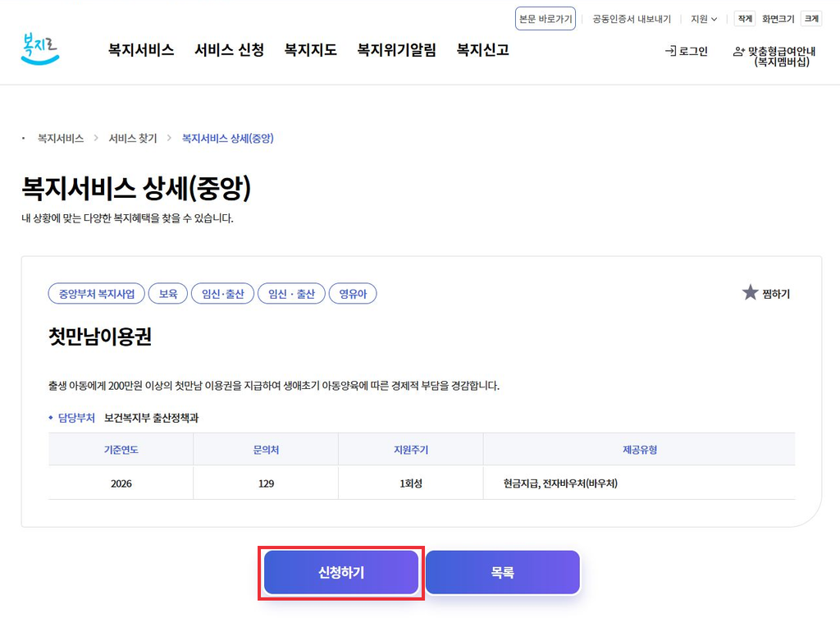Open the 복지지도 menu
This screenshot has width=840, height=623.
coord(311,50)
